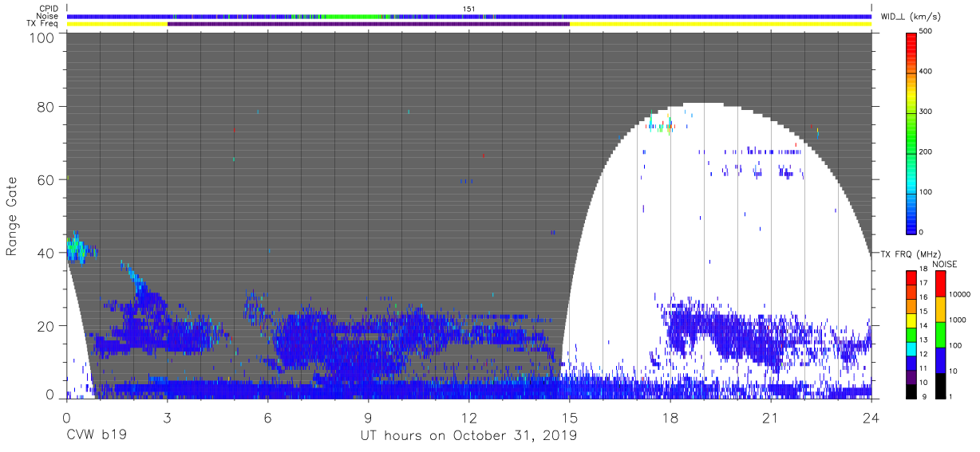Click the 10000 noise legend label

coord(959,297)
